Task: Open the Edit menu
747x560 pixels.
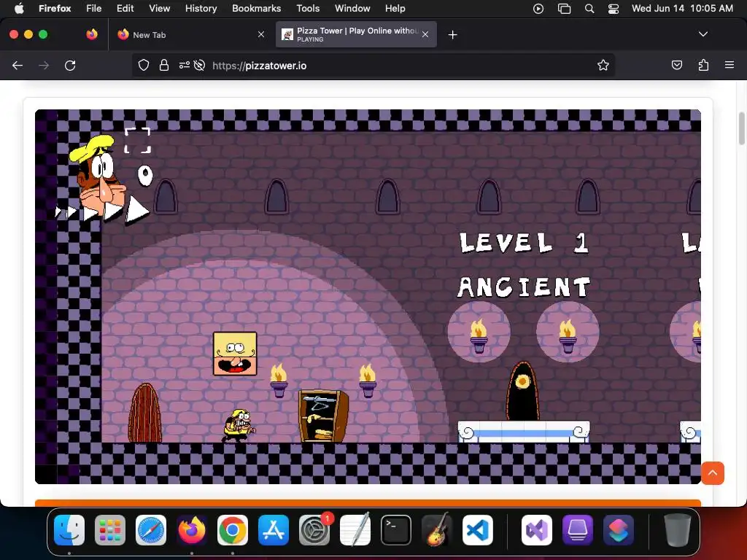Action: point(125,8)
